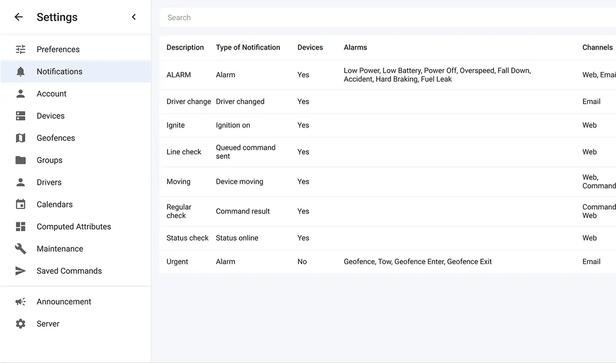Click the Channels column header
The width and height of the screenshot is (616, 364).
click(x=597, y=47)
